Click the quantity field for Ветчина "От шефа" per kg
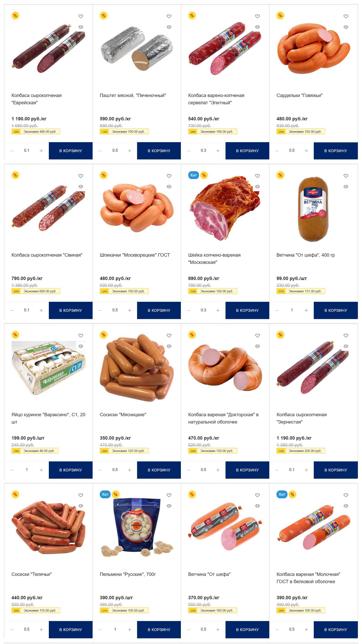 (203, 629)
